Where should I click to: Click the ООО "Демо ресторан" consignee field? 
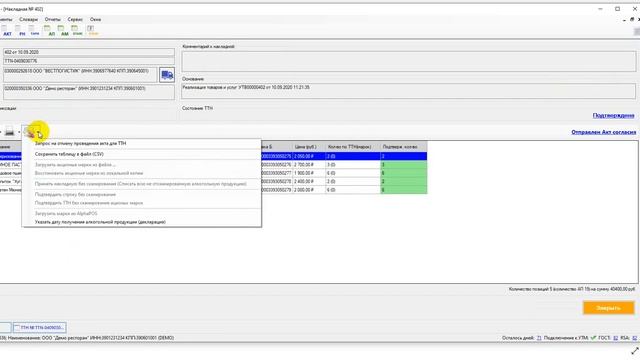point(89,92)
